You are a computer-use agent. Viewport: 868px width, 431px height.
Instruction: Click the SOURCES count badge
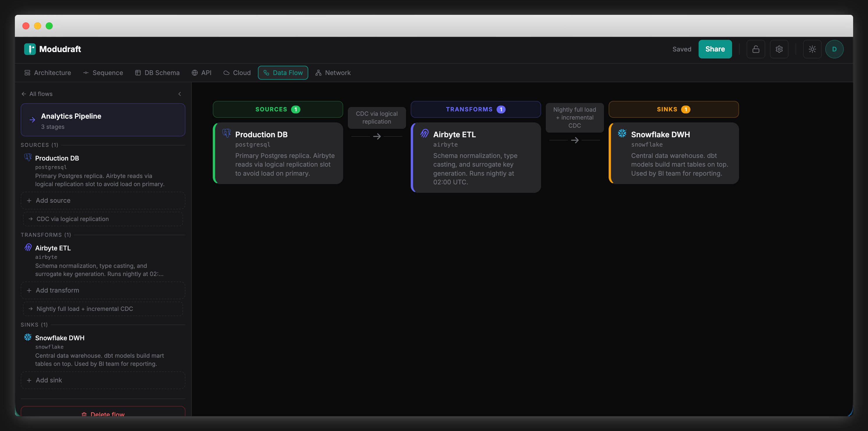(x=295, y=109)
